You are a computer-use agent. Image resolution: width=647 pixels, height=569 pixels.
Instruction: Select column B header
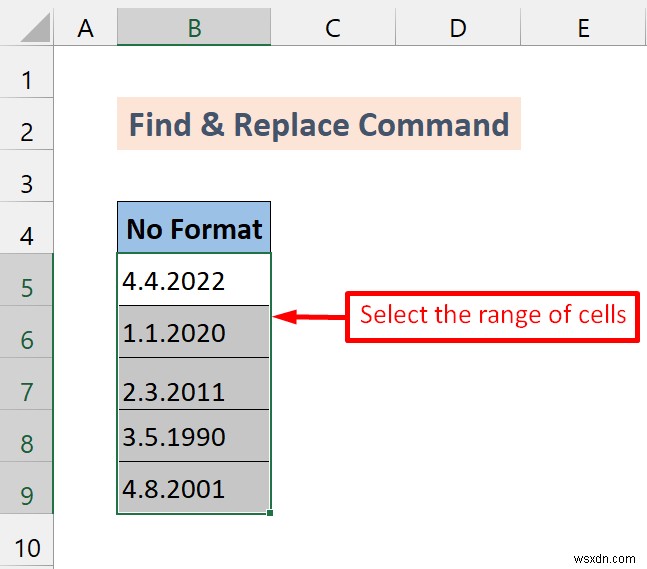click(194, 27)
